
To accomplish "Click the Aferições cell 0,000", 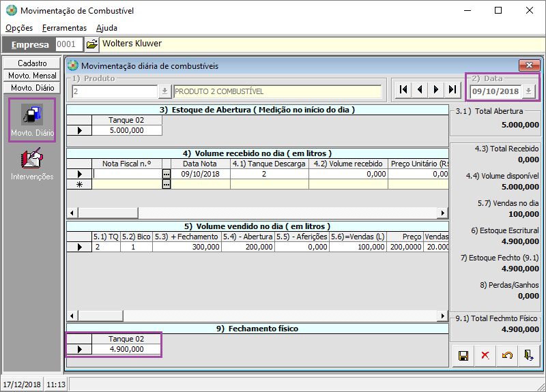I will [302, 247].
